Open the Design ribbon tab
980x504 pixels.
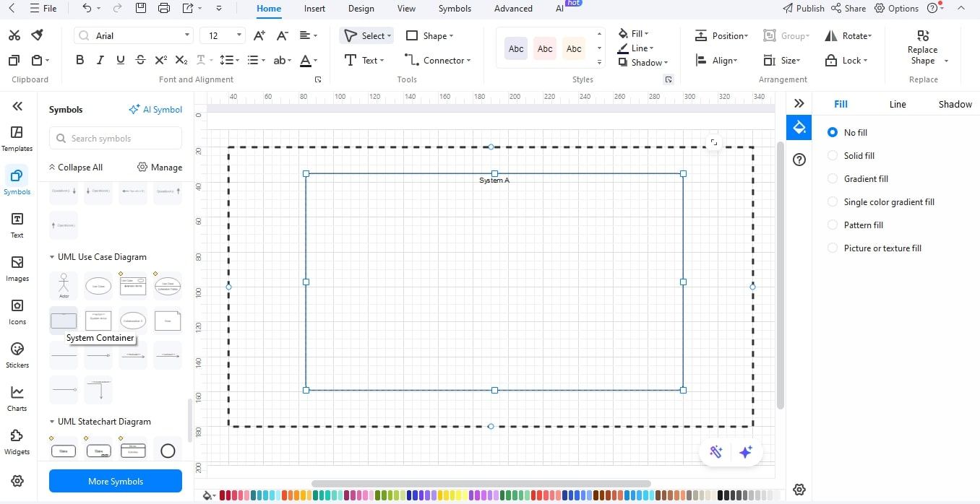point(361,9)
